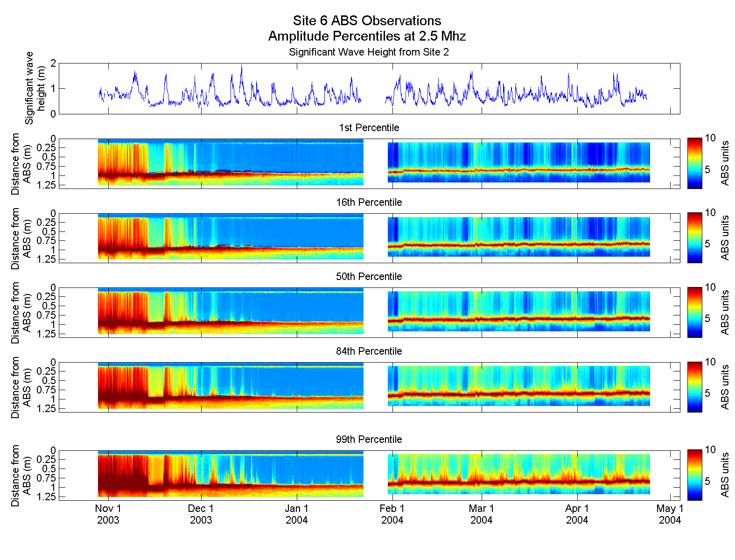Click the colorbar beside the 50th Percentile plot
This screenshot has height=560, width=735.
coord(694,312)
